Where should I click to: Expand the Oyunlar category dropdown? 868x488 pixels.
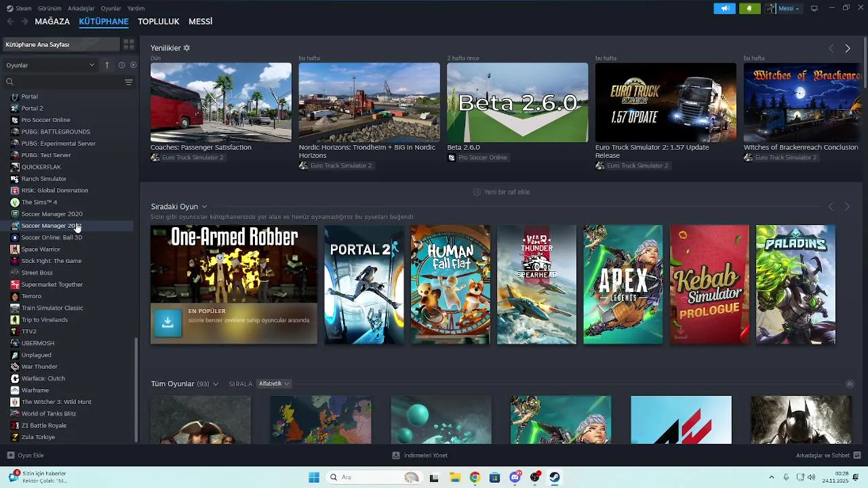(x=50, y=65)
